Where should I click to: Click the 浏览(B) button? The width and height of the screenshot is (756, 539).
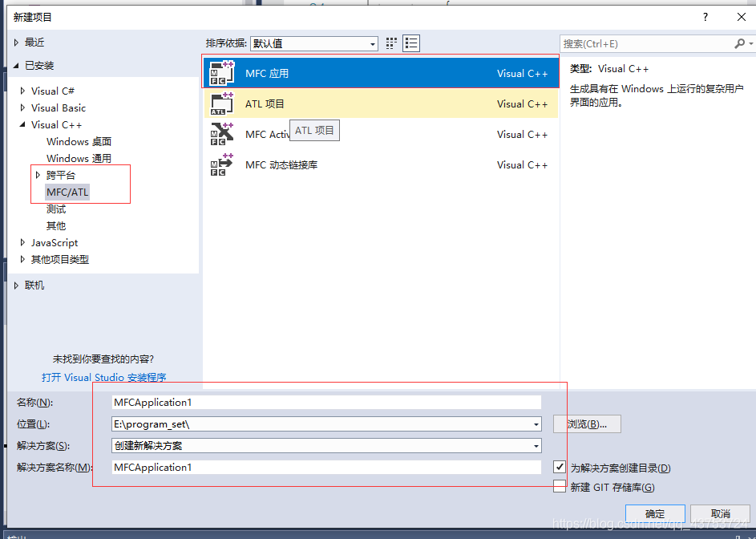pos(586,423)
